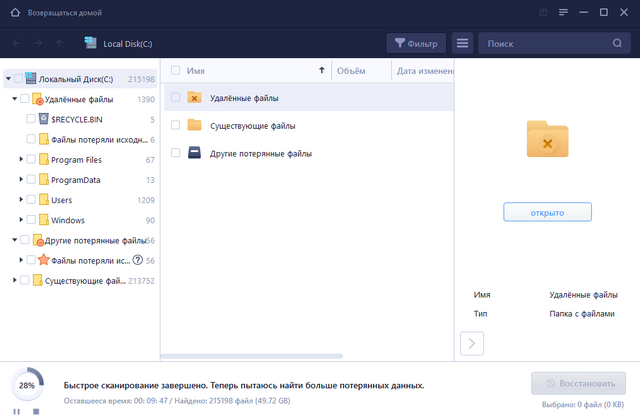Collapse the Локальный Диск(C:) root node
The image size is (640, 420).
click(x=9, y=78)
